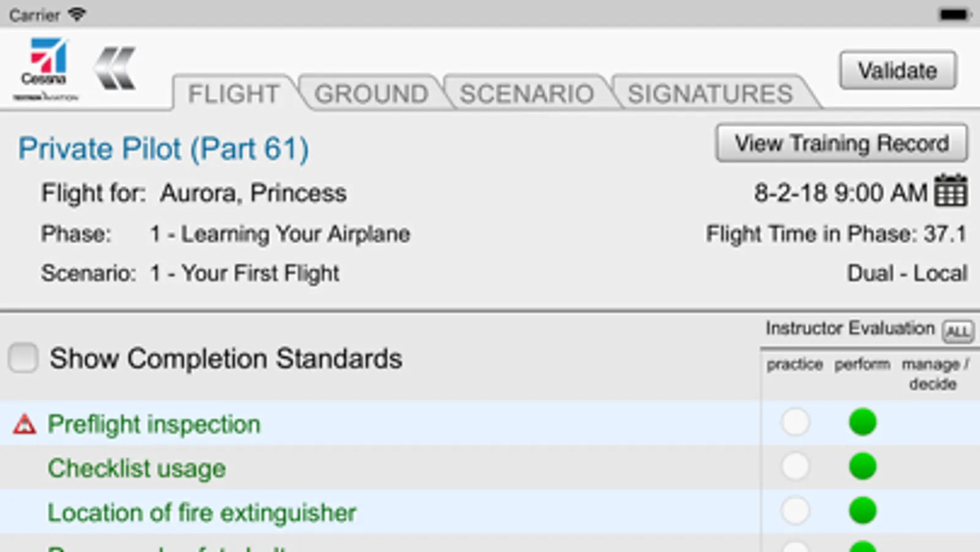Switch to the FLIGHT tab
The width and height of the screenshot is (980, 552).
(x=234, y=94)
